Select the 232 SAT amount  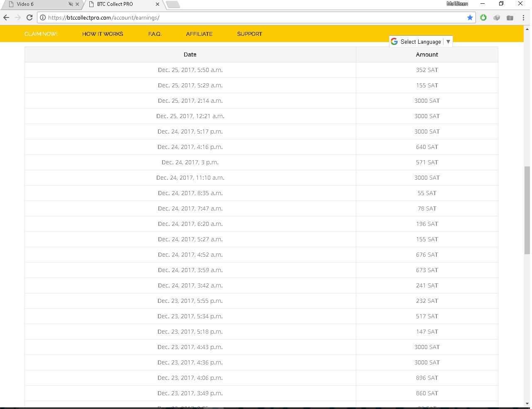(427, 301)
